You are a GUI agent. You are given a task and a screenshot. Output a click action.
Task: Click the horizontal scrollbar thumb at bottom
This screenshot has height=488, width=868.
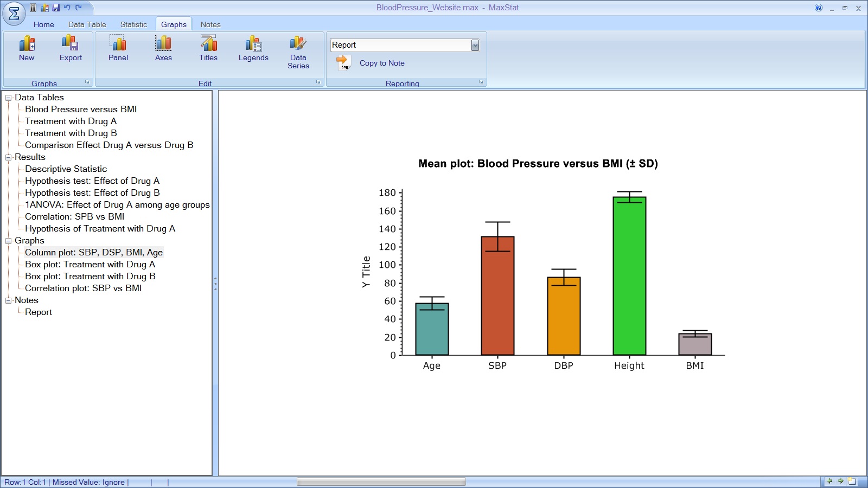click(x=381, y=482)
